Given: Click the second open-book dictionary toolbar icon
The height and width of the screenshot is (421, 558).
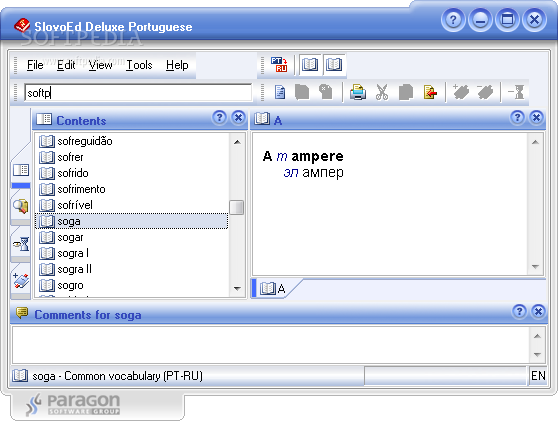Looking at the screenshot, I should pyautogui.click(x=334, y=64).
